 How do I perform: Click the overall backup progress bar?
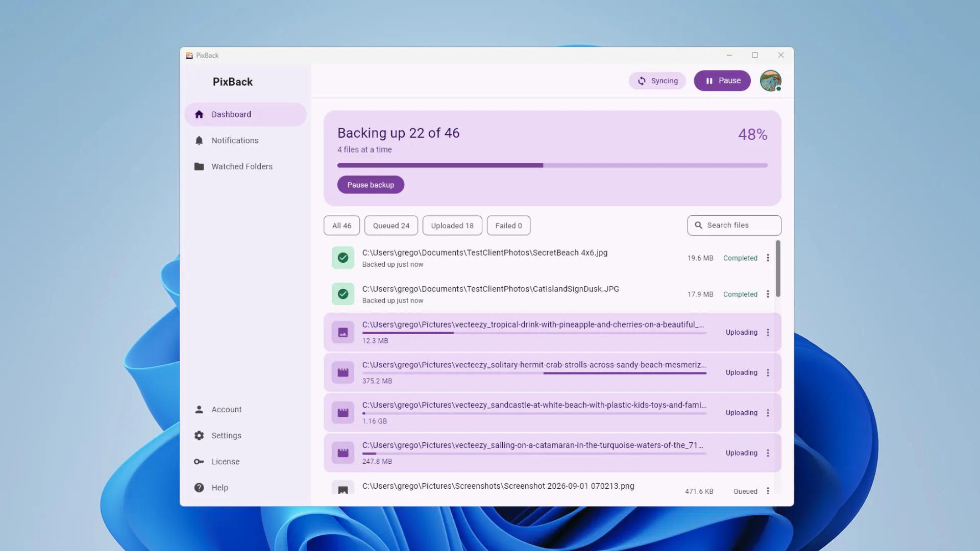(x=552, y=165)
